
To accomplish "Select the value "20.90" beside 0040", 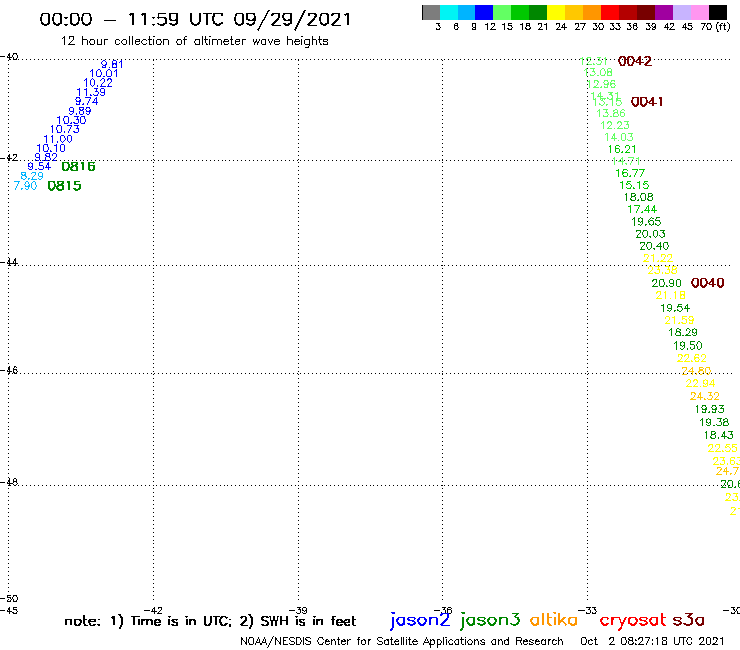I will pyautogui.click(x=666, y=283).
